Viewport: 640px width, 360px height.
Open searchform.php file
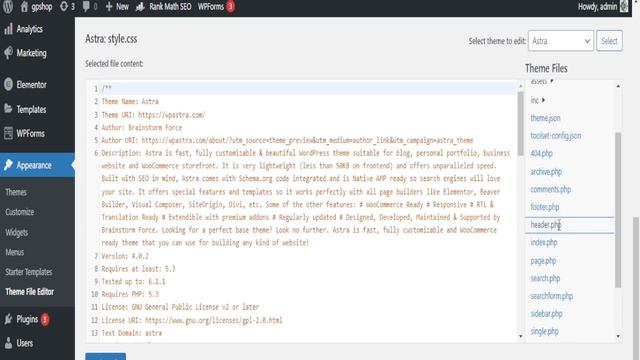(551, 296)
